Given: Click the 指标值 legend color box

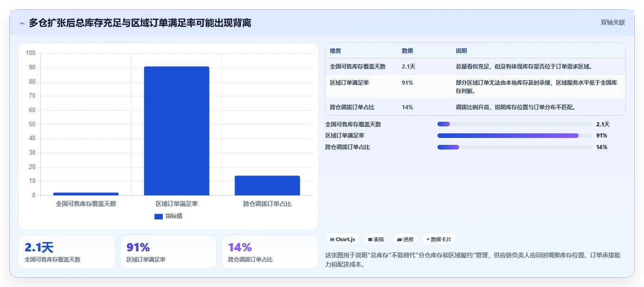Looking at the screenshot, I should [158, 217].
